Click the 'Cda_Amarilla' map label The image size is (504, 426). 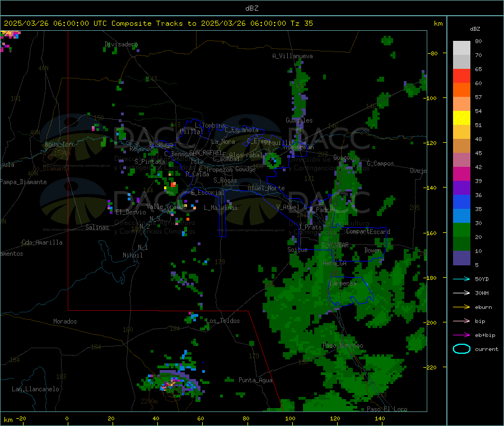42,242
